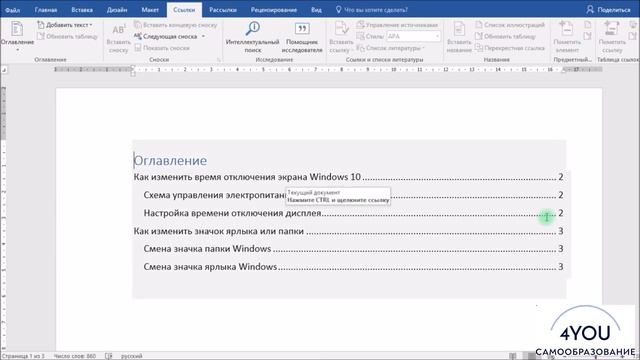Open Интеллектуальный поиск
The height and width of the screenshot is (360, 640).
click(252, 38)
